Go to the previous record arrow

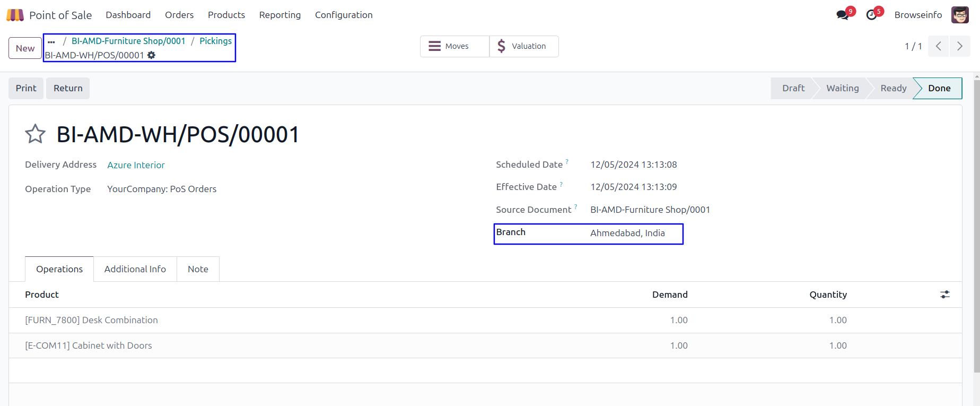coord(939,46)
